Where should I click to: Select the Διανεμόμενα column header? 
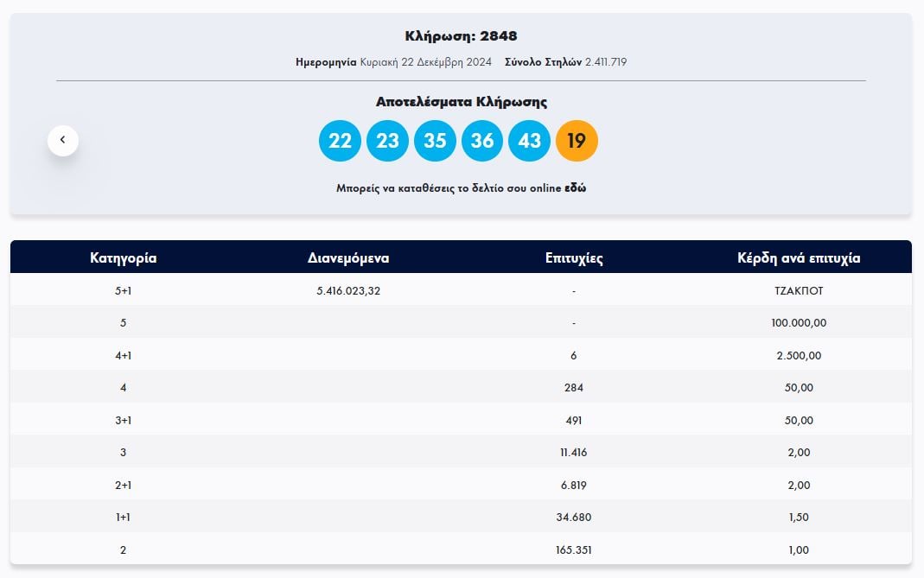[349, 257]
